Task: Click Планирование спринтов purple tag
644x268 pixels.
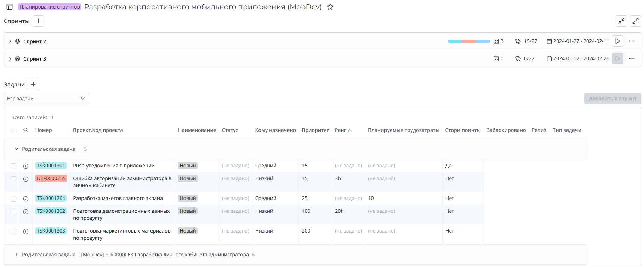Action: coord(50,7)
